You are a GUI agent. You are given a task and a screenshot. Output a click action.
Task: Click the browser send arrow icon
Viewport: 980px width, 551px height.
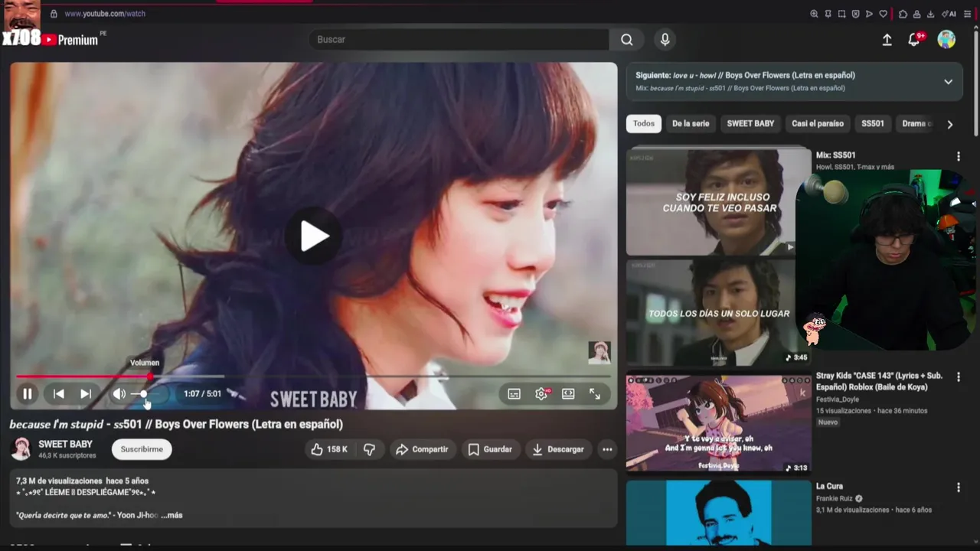[869, 14]
